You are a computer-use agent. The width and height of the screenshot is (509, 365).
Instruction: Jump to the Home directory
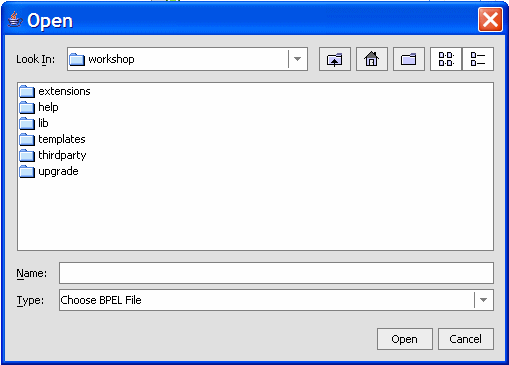(372, 59)
